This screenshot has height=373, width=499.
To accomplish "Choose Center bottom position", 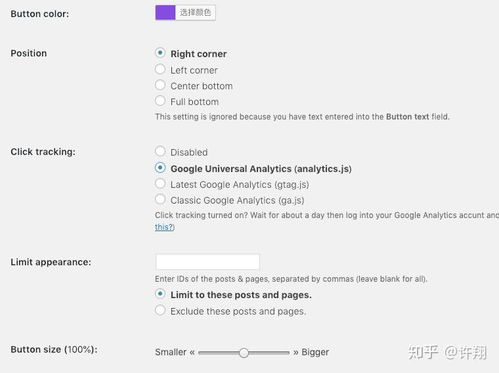I will pyautogui.click(x=160, y=85).
